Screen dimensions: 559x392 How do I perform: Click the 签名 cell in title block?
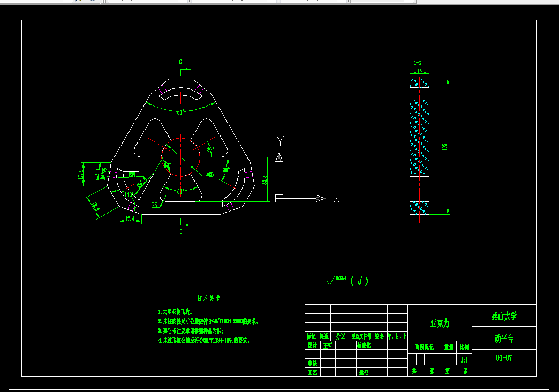[380, 336]
